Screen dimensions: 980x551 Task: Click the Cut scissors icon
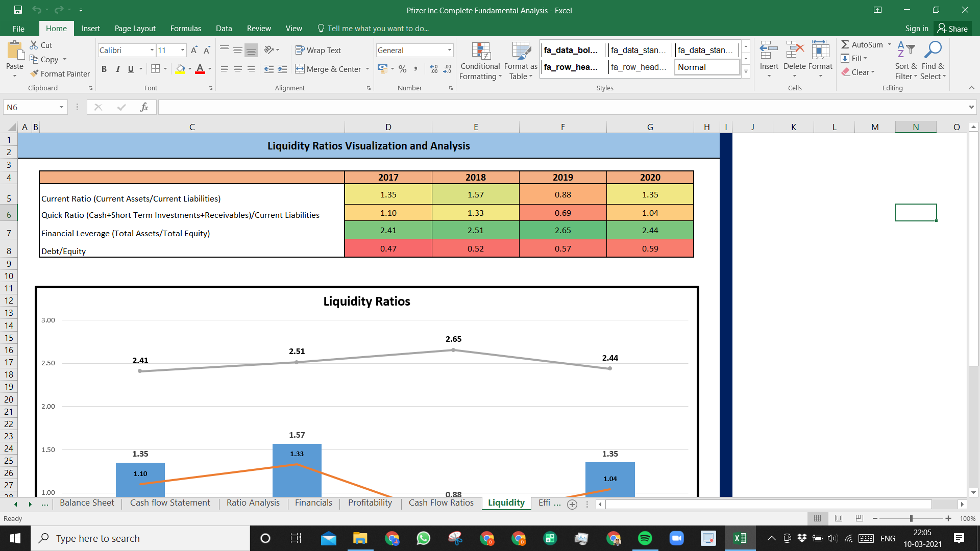(x=34, y=45)
